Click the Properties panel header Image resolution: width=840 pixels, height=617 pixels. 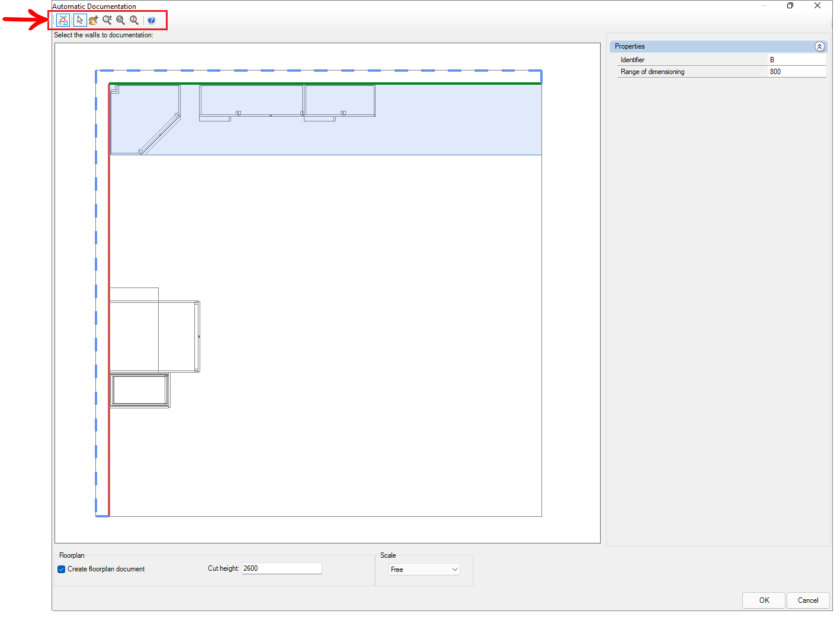pos(719,46)
